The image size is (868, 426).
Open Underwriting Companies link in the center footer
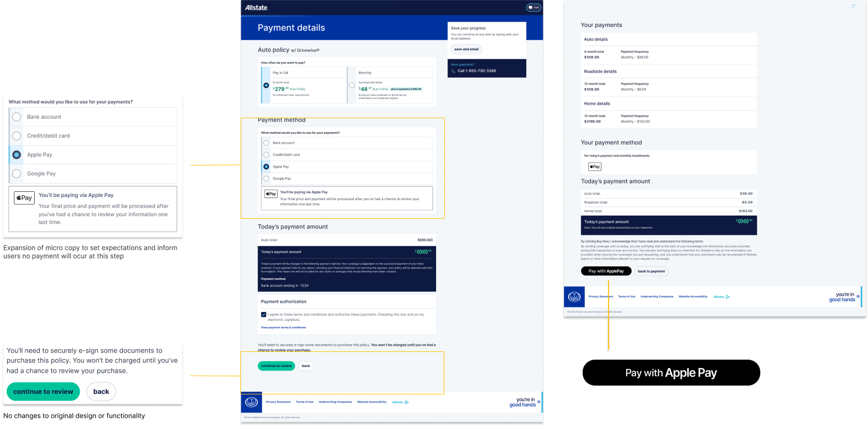[335, 402]
